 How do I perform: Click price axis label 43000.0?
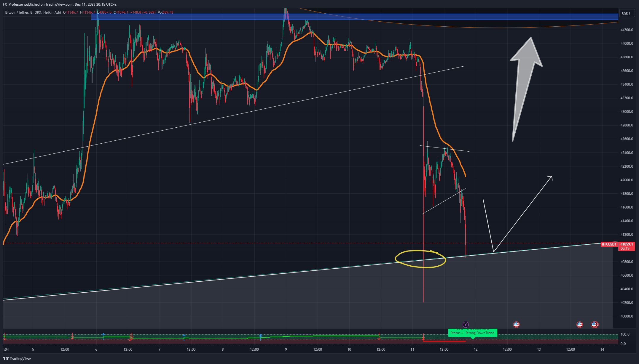pyautogui.click(x=627, y=112)
